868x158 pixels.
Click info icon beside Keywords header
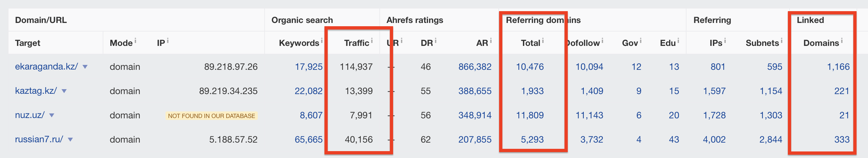point(321,41)
